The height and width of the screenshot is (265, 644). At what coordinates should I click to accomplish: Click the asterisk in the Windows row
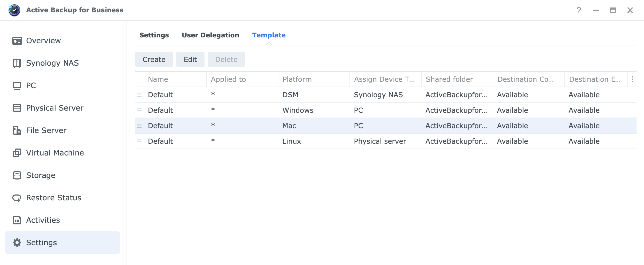(x=213, y=110)
